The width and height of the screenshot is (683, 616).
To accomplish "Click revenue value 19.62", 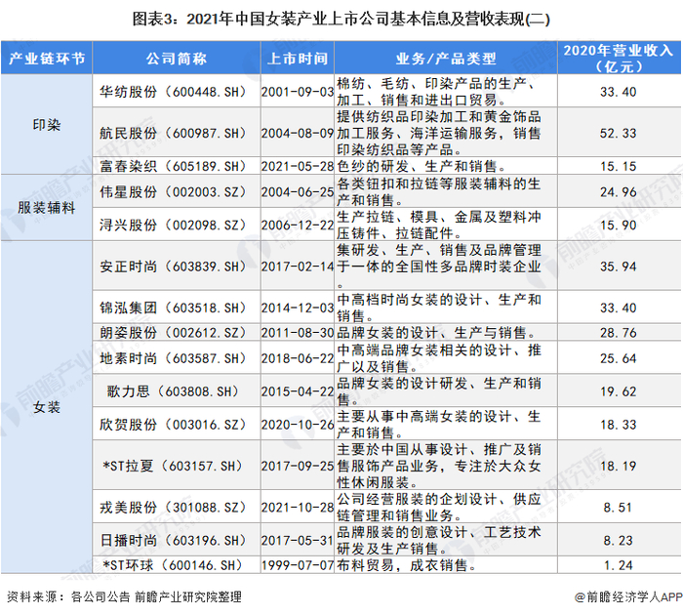I will click(x=618, y=391).
